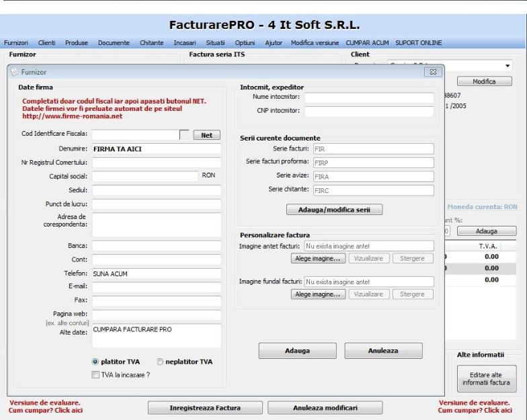Click the Serie avize field FIRA
The height and width of the screenshot is (420, 527).
[x=374, y=176]
